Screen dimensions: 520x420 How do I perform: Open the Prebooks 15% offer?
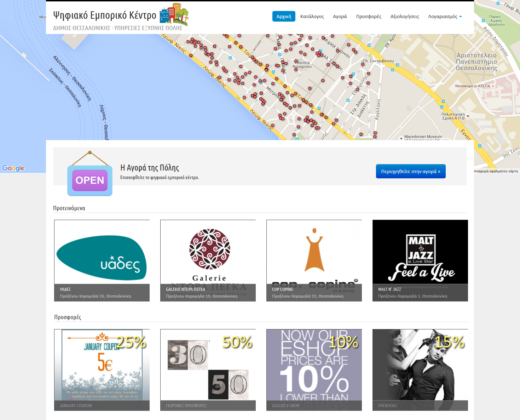click(x=420, y=370)
